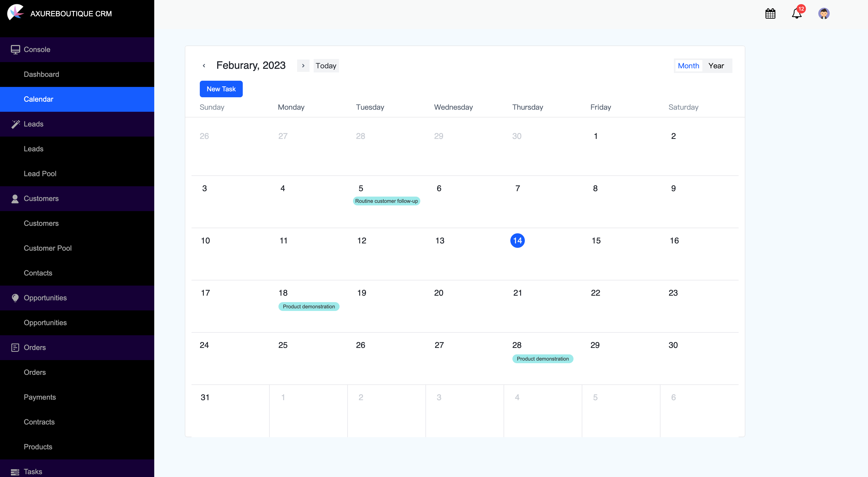Open Routine customer follow-up event

click(x=386, y=201)
